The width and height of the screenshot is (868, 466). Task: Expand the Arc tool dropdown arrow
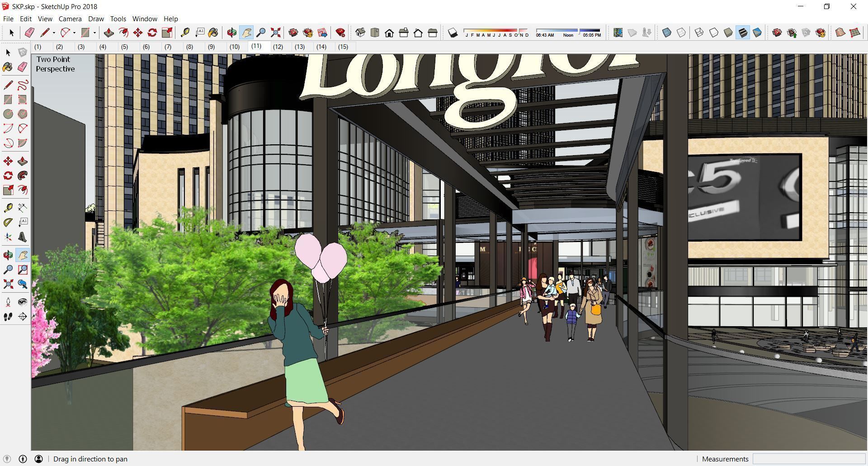(74, 33)
